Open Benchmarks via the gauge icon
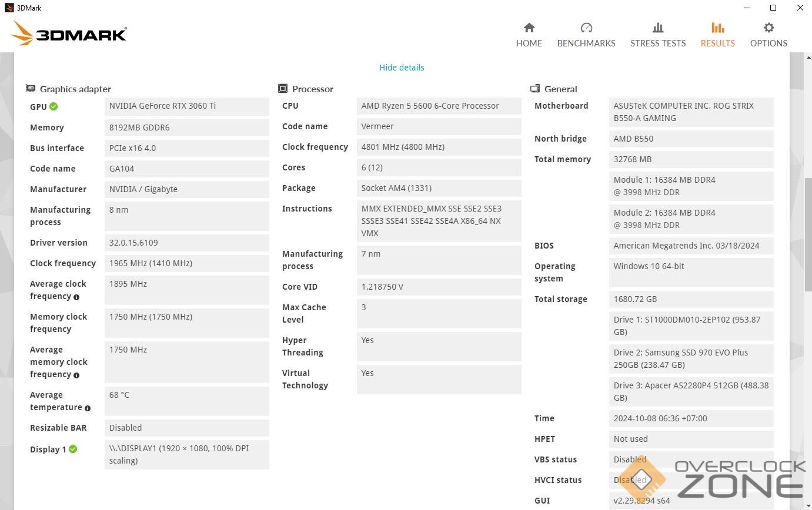812x510 pixels. pyautogui.click(x=586, y=28)
